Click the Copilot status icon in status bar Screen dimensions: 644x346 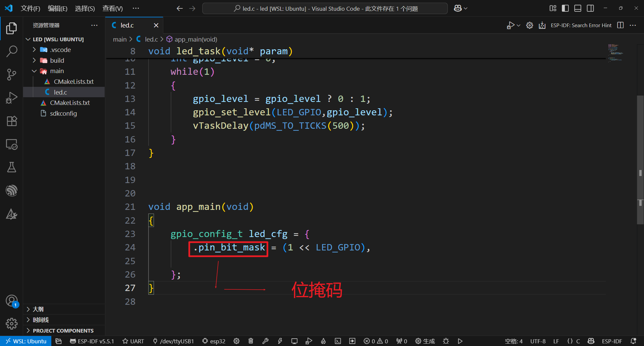(591, 341)
